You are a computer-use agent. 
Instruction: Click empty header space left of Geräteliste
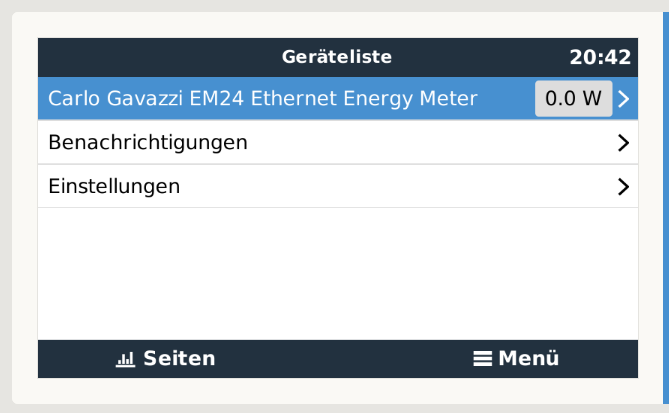click(x=160, y=57)
